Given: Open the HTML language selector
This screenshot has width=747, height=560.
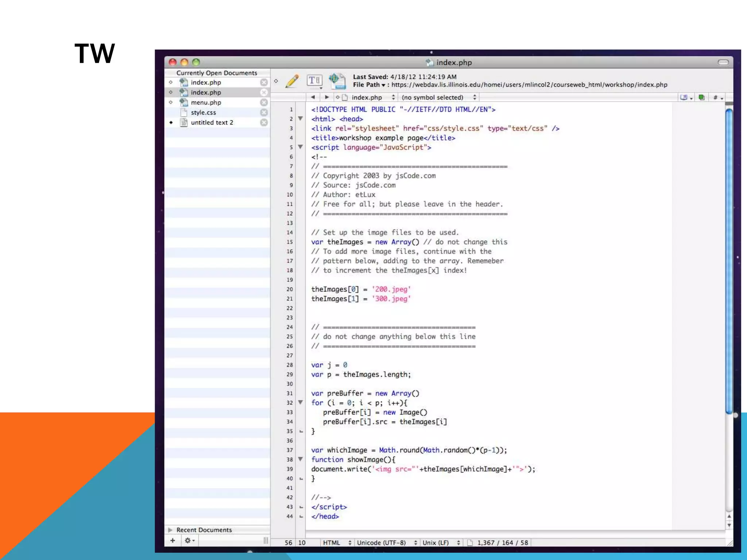Looking at the screenshot, I should point(336,542).
